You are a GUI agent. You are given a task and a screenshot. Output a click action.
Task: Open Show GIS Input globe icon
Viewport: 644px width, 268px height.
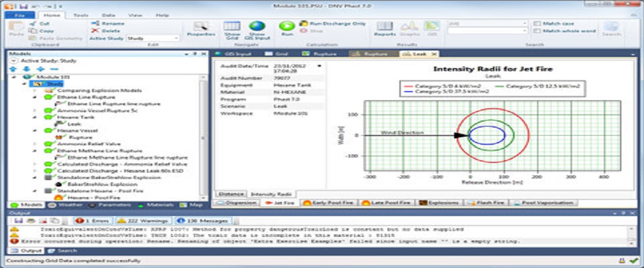(257, 26)
